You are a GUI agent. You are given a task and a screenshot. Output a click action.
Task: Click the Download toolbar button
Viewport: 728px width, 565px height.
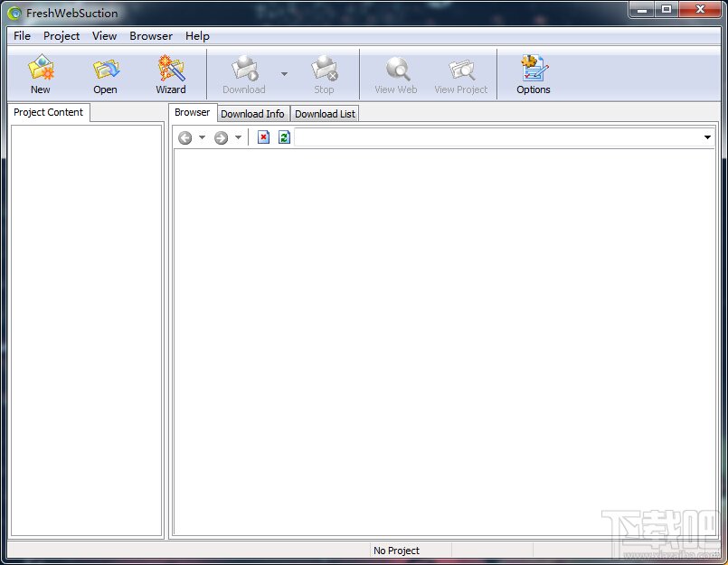click(x=244, y=75)
